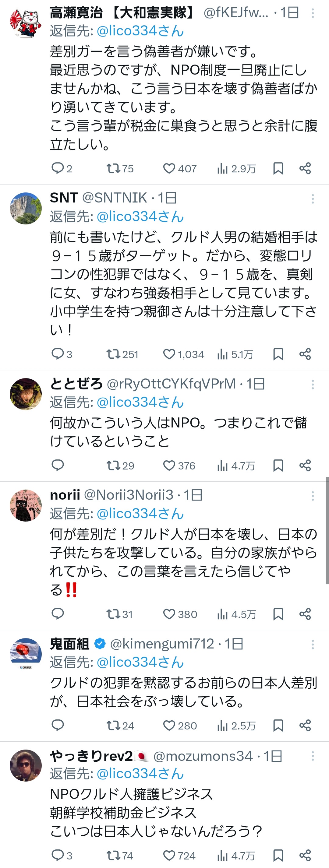Open the @lico334 link in ととぜろ reply

140,402
